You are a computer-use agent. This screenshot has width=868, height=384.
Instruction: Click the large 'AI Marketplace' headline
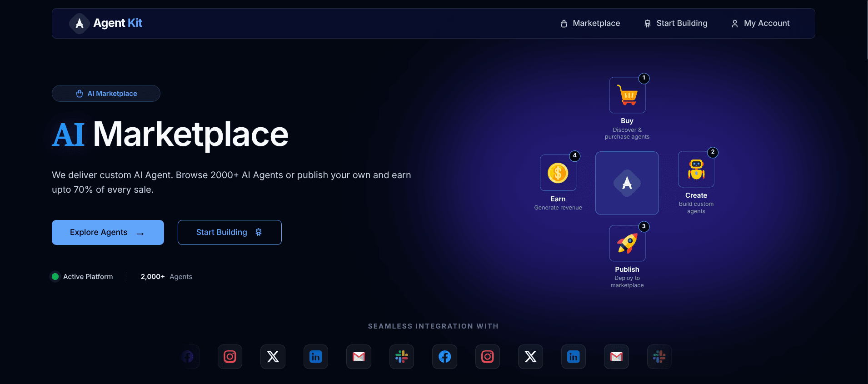click(170, 134)
